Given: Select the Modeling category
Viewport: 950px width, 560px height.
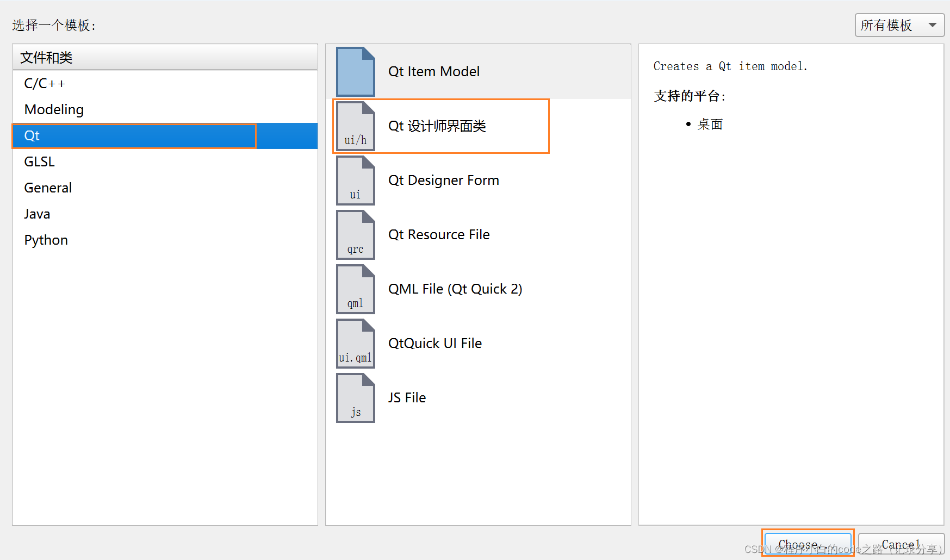Looking at the screenshot, I should tap(165, 110).
